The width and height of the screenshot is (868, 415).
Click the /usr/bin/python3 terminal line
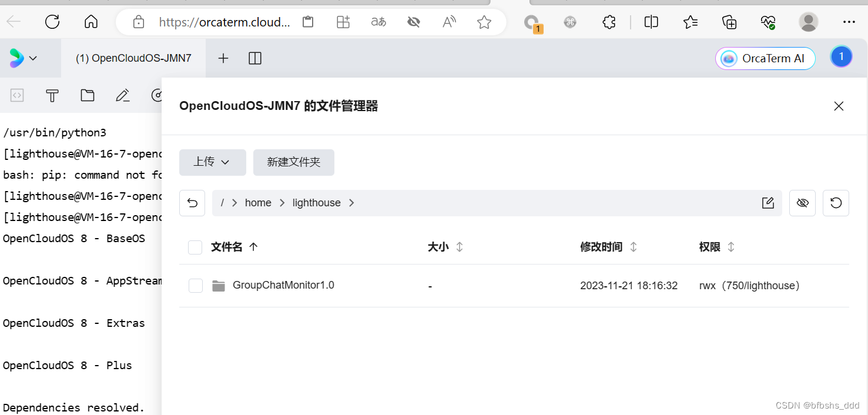point(55,133)
